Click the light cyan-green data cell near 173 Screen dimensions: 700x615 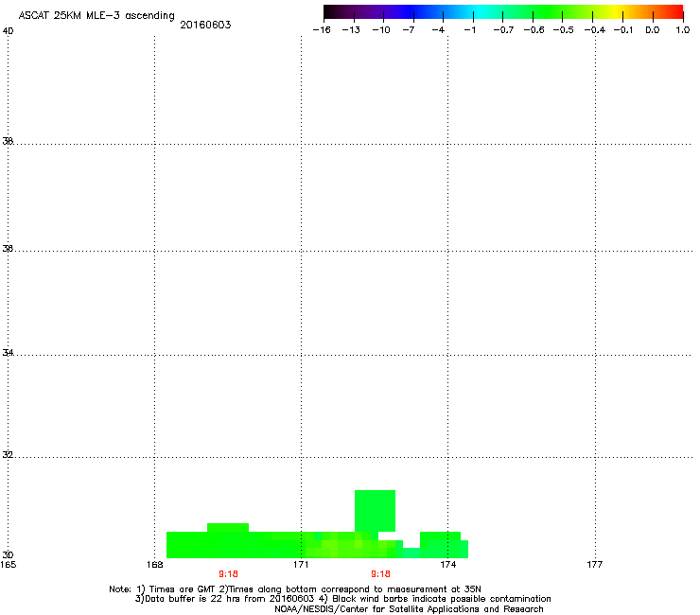pyautogui.click(x=411, y=553)
